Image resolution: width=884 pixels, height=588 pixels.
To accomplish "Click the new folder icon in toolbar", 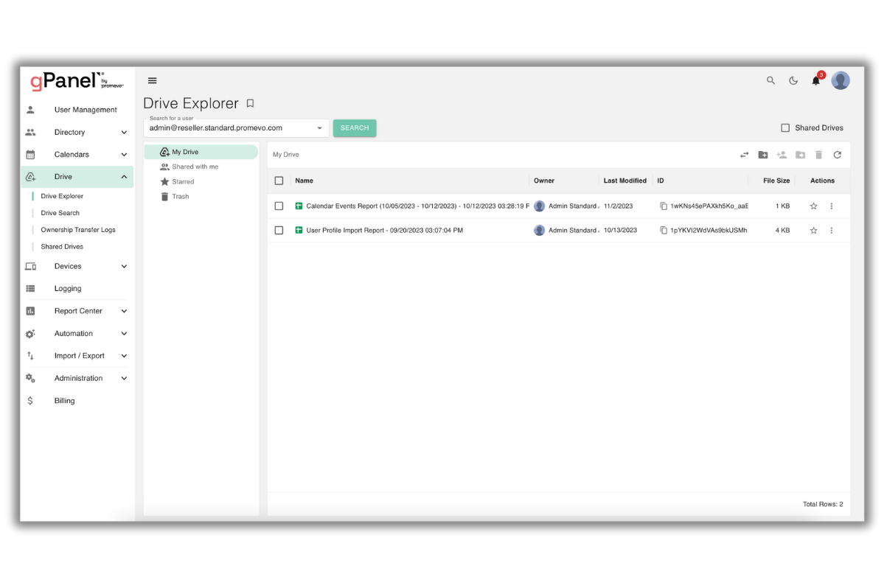I will 763,155.
